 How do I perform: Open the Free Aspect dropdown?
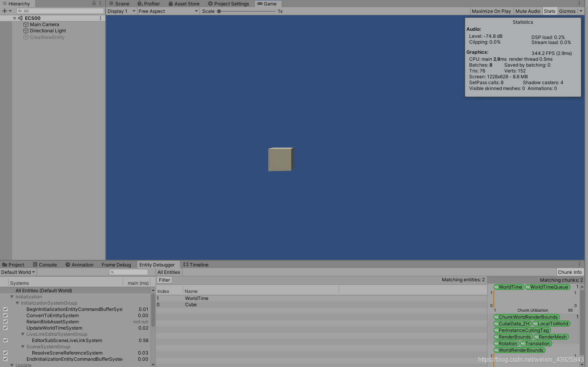(x=168, y=11)
